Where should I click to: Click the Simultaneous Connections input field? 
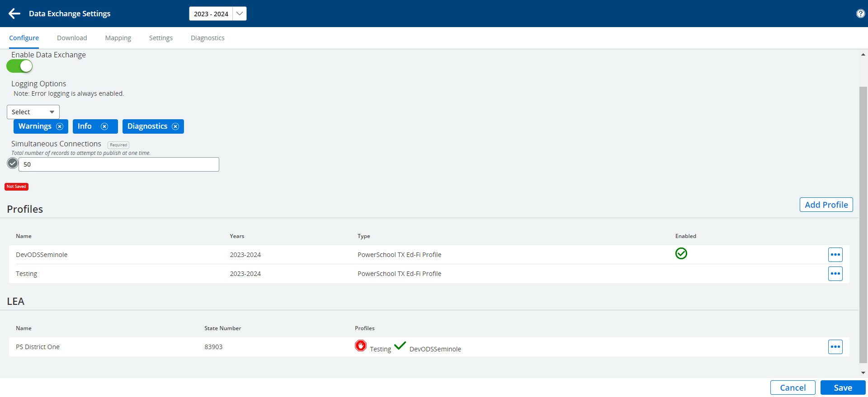118,164
